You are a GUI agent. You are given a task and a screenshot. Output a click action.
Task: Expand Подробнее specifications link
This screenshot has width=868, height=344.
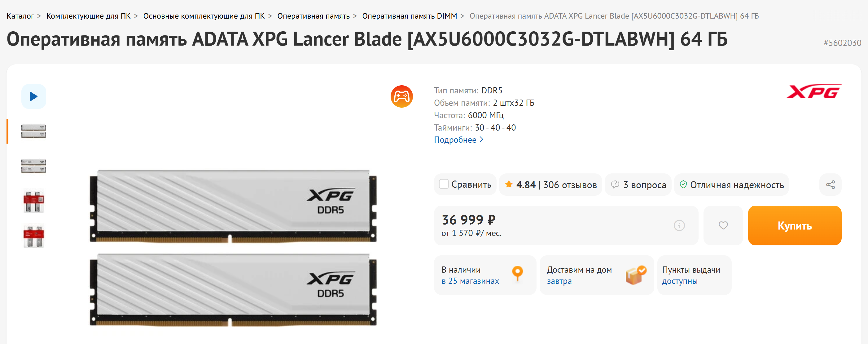(x=458, y=140)
